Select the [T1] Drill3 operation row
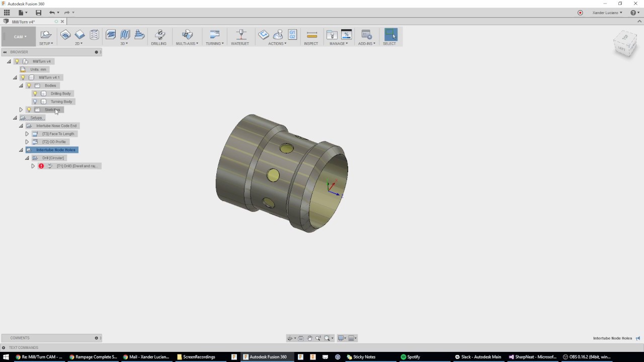This screenshot has height=362, width=644. (x=76, y=166)
